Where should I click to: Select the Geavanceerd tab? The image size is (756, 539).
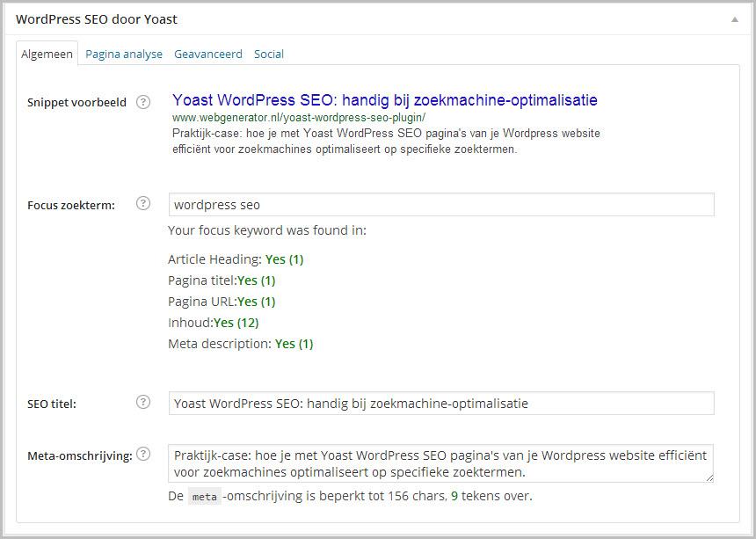pyautogui.click(x=208, y=54)
